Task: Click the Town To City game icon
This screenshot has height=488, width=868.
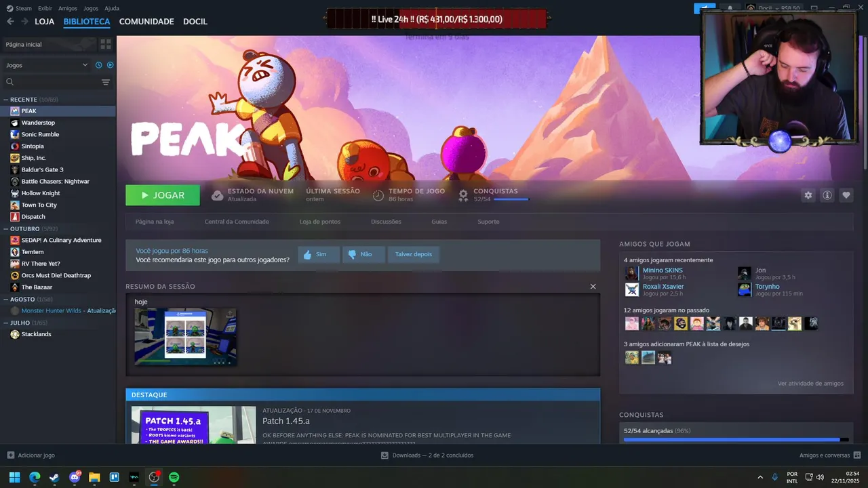Action: (15, 205)
